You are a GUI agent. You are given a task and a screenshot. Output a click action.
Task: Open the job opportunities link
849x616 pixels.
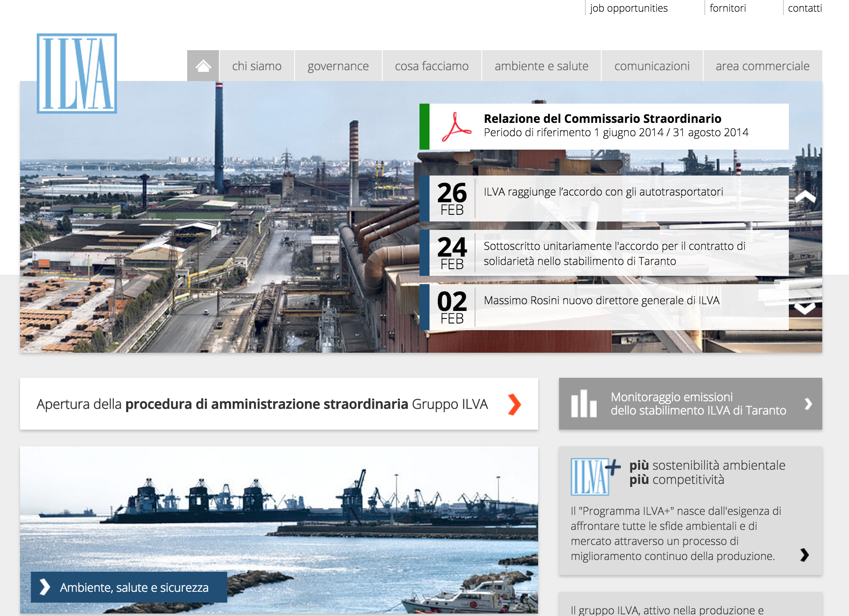[629, 8]
